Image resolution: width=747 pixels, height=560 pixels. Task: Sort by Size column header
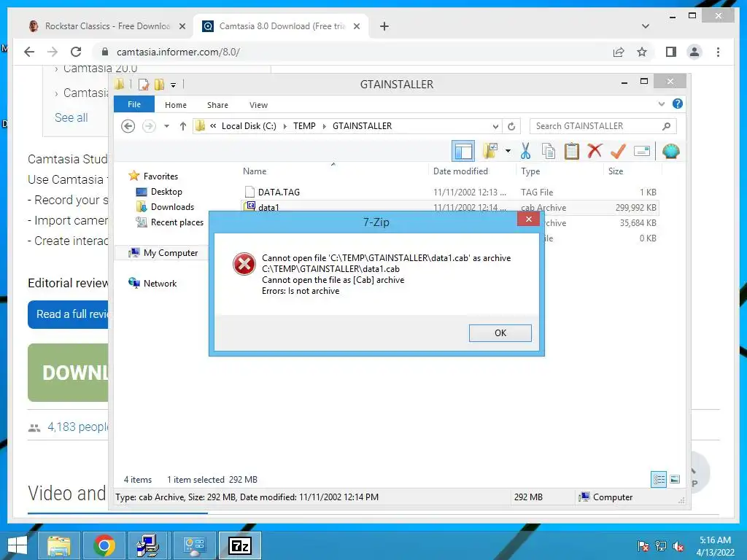pos(616,171)
